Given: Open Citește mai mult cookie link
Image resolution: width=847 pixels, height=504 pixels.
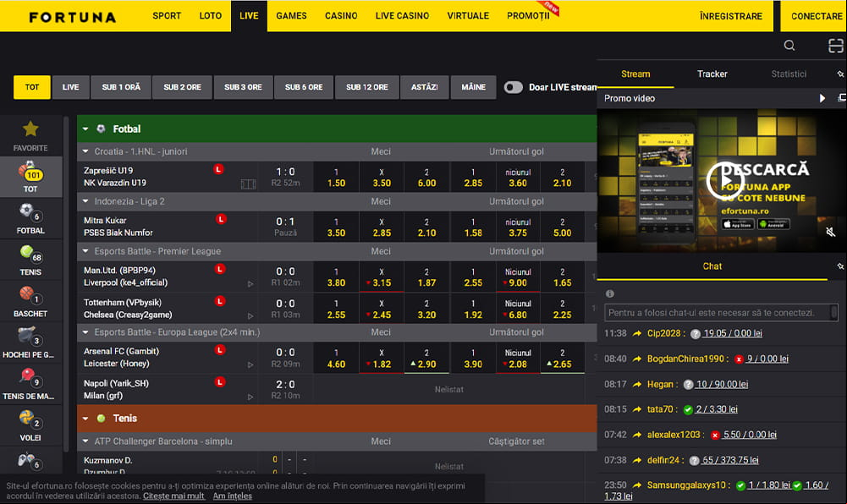Looking at the screenshot, I should pyautogui.click(x=173, y=496).
